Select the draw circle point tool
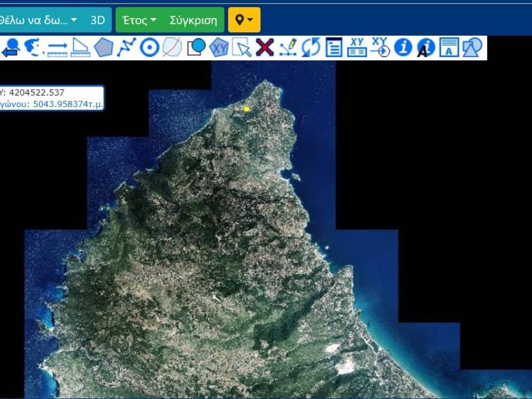The height and width of the screenshot is (399, 532). click(x=150, y=48)
